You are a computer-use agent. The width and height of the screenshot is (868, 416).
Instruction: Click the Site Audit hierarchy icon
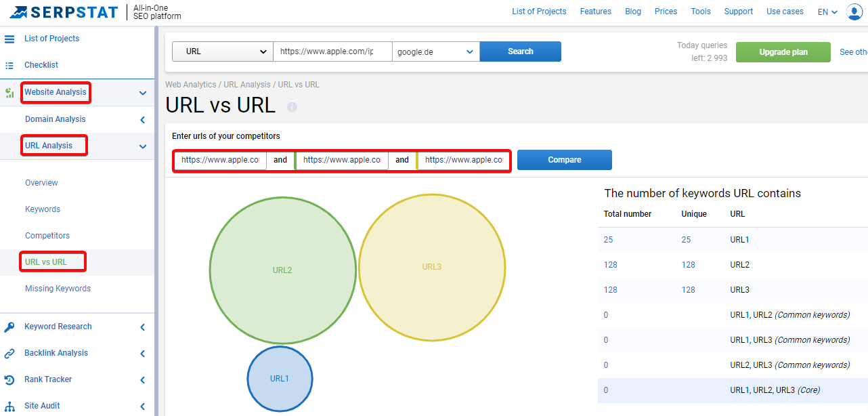(x=9, y=406)
